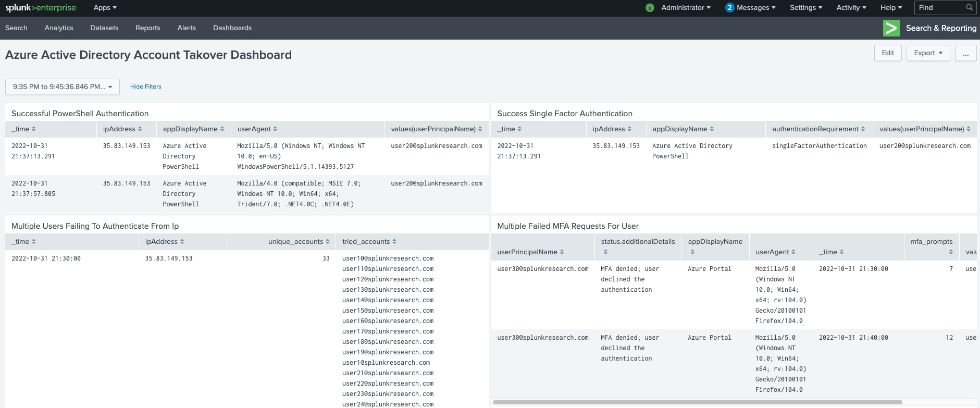Click the 21:37:57.805 PowerShell row timestamp
Viewport: 980px width, 408px height.
coord(33,189)
